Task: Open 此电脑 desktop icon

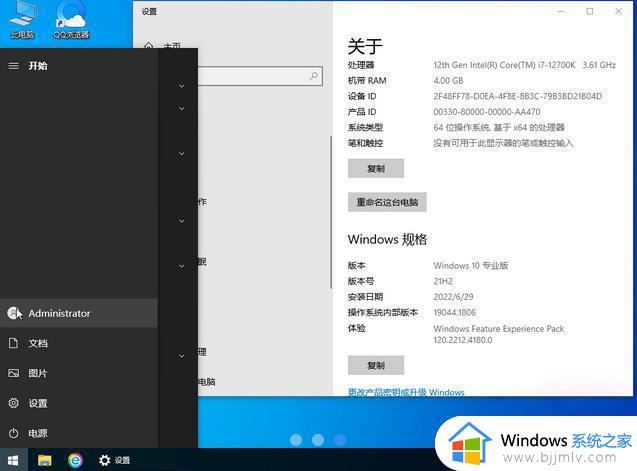Action: 21,19
